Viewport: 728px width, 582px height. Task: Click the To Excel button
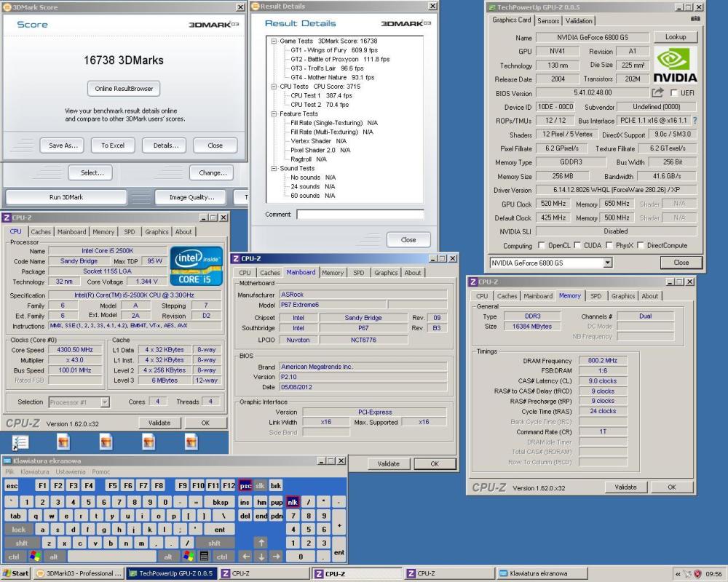pos(113,145)
